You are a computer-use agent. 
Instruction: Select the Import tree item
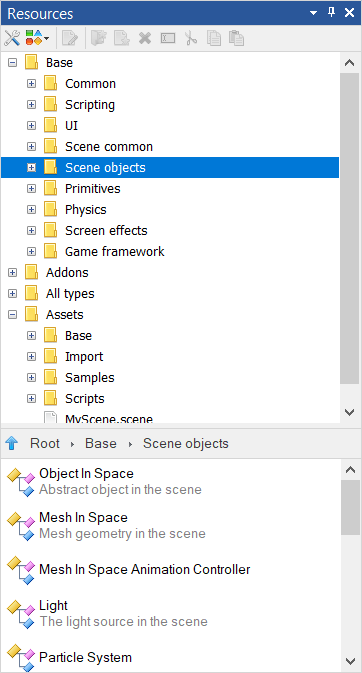(x=84, y=357)
